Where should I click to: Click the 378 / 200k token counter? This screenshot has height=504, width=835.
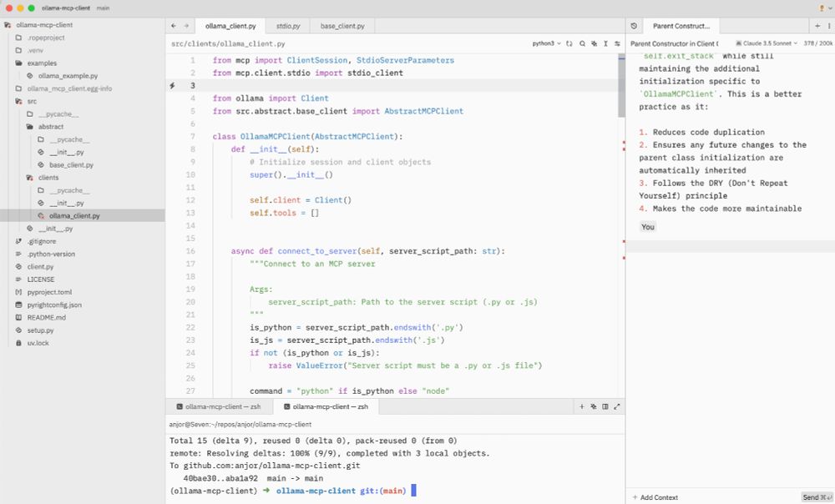click(x=818, y=43)
